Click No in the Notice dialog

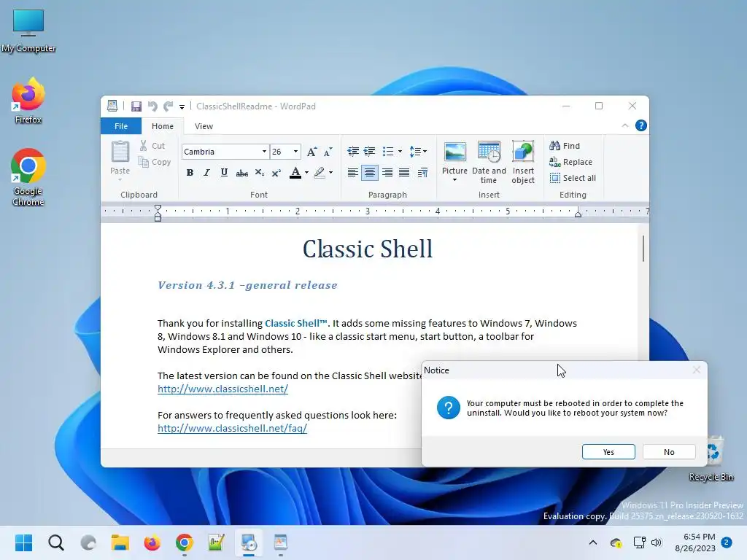tap(669, 452)
